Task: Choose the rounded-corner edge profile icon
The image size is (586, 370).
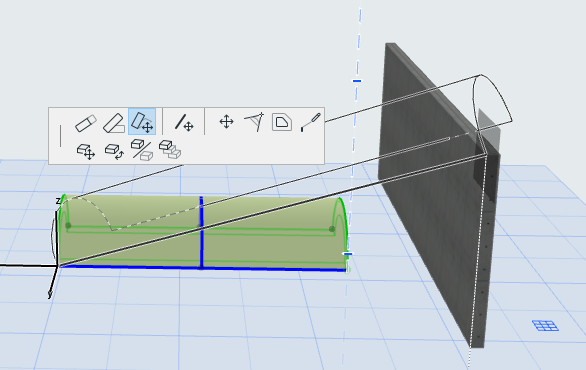Action: point(282,122)
